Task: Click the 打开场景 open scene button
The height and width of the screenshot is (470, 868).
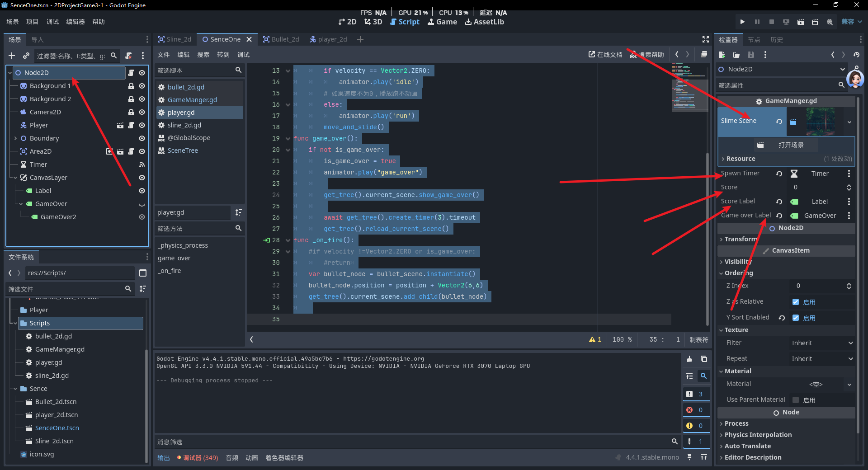Action: coord(786,145)
